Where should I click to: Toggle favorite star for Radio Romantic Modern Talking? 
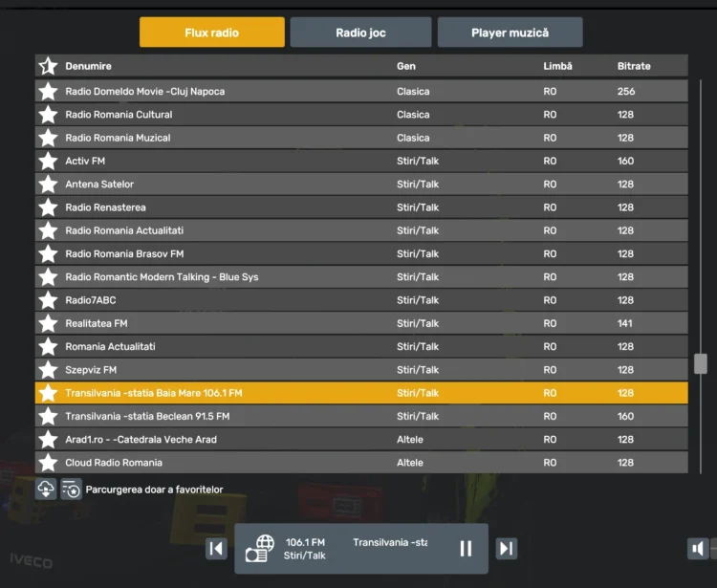point(48,276)
